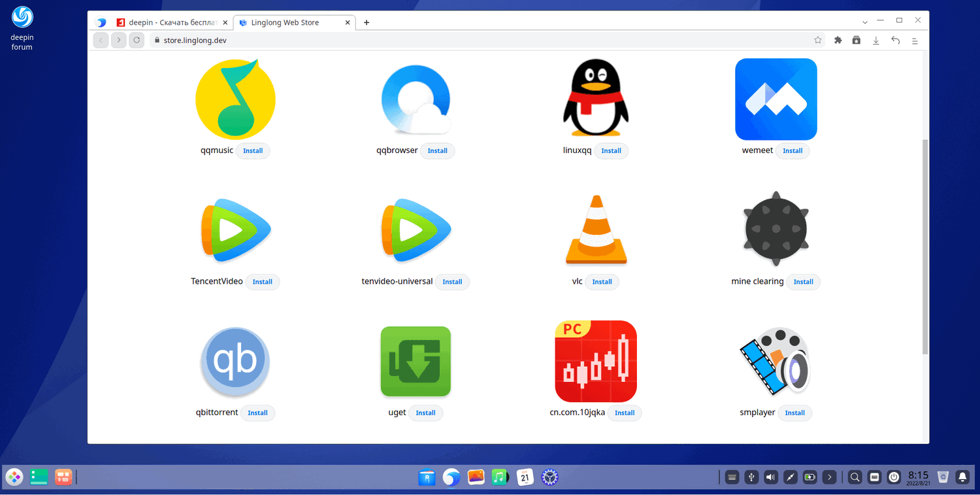This screenshot has height=495, width=980.
Task: Click the wemeet blue icon
Action: pos(776,99)
